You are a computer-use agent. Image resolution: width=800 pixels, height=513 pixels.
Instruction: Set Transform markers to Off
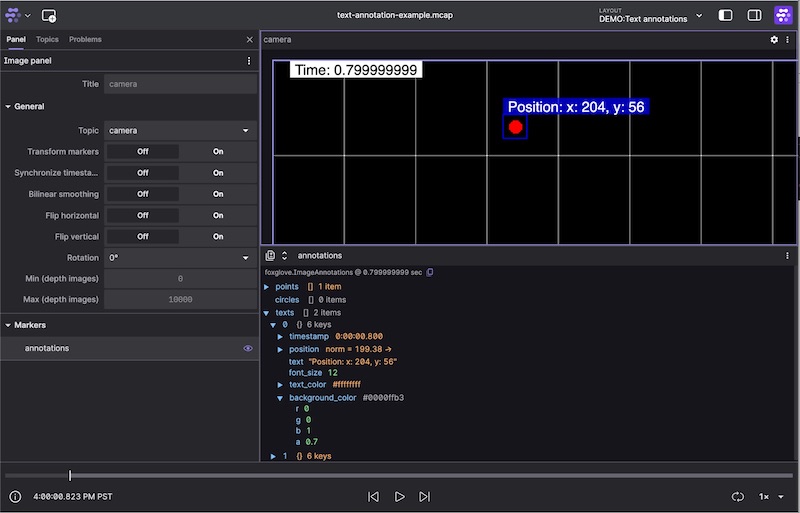143,152
